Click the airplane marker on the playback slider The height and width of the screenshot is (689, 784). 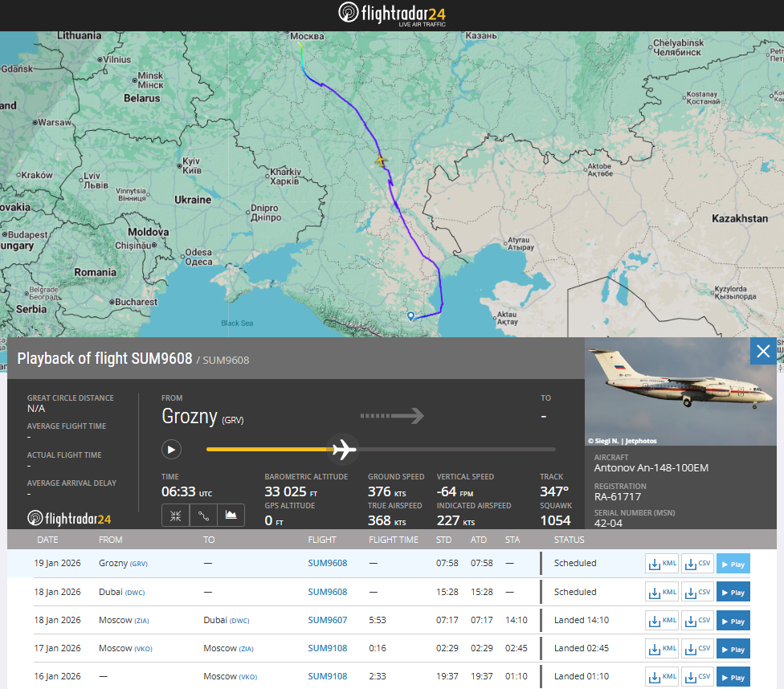pos(344,450)
